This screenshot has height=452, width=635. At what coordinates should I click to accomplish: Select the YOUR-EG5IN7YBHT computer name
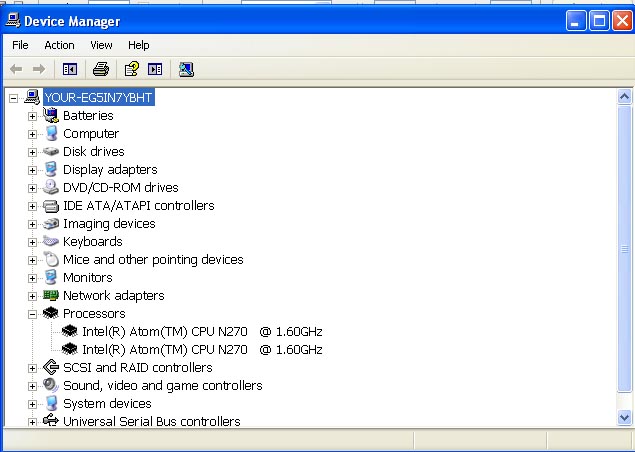pyautogui.click(x=99, y=97)
